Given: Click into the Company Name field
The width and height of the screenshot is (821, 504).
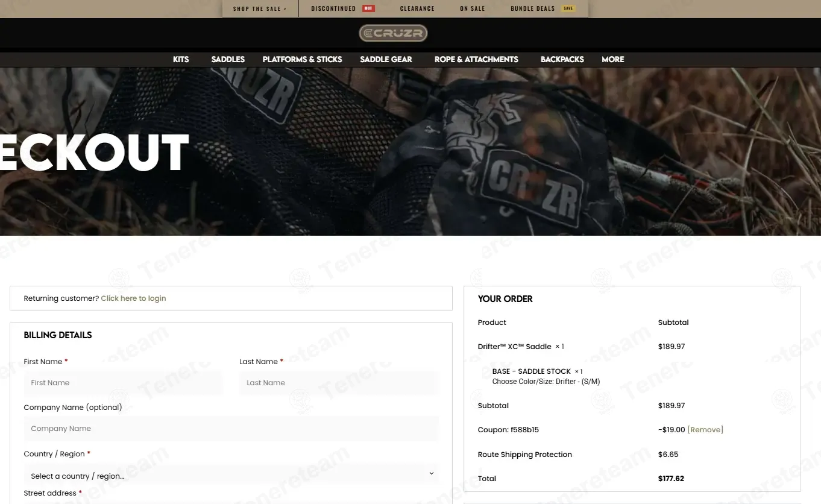Looking at the screenshot, I should (231, 429).
